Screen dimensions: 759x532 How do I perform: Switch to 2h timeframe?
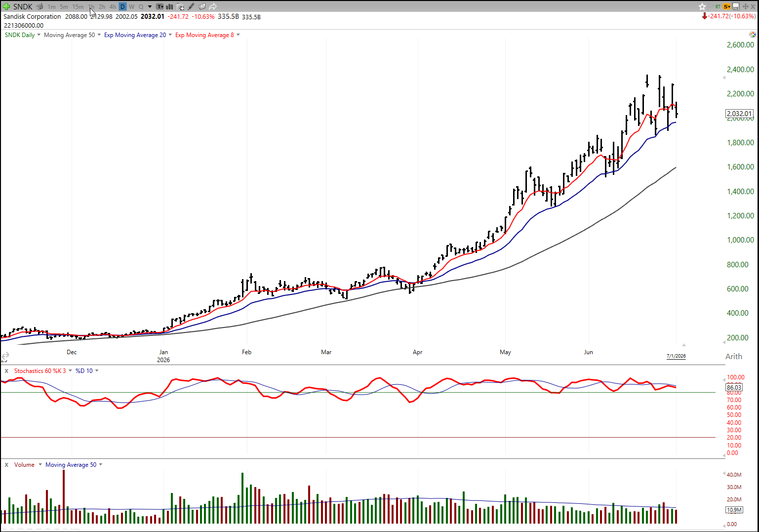coord(102,7)
